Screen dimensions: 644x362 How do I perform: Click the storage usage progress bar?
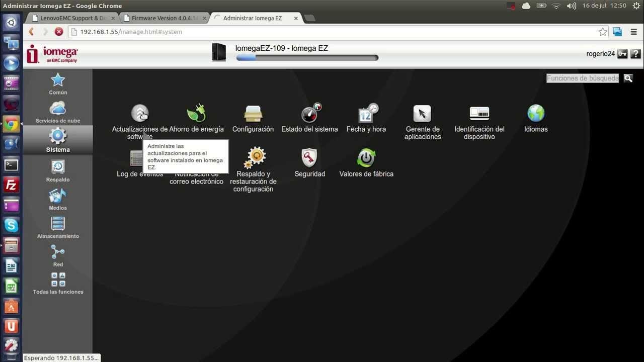pyautogui.click(x=307, y=58)
